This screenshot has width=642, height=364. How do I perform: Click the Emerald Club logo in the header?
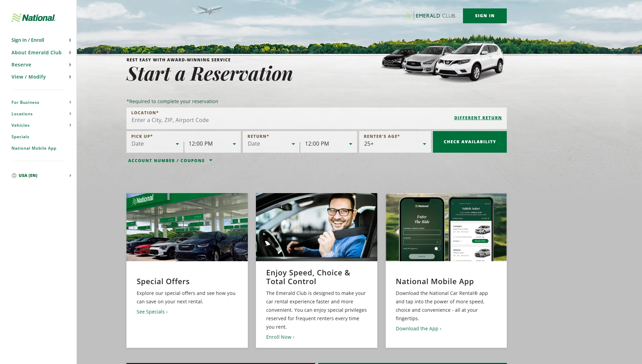431,16
